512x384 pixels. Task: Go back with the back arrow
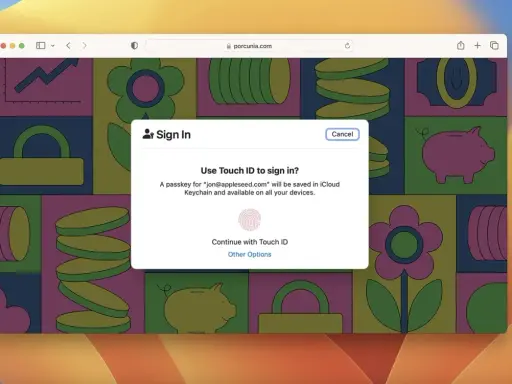68,45
